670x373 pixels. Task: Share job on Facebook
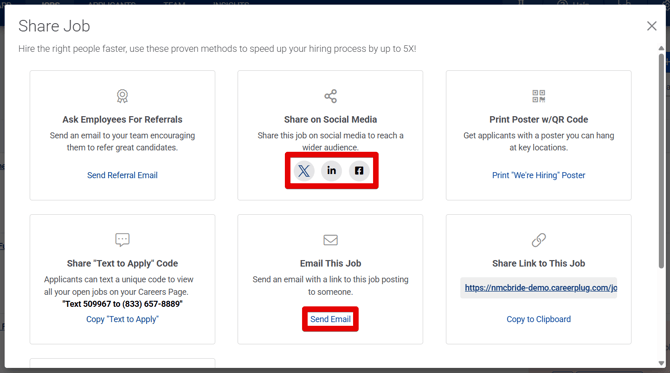359,171
